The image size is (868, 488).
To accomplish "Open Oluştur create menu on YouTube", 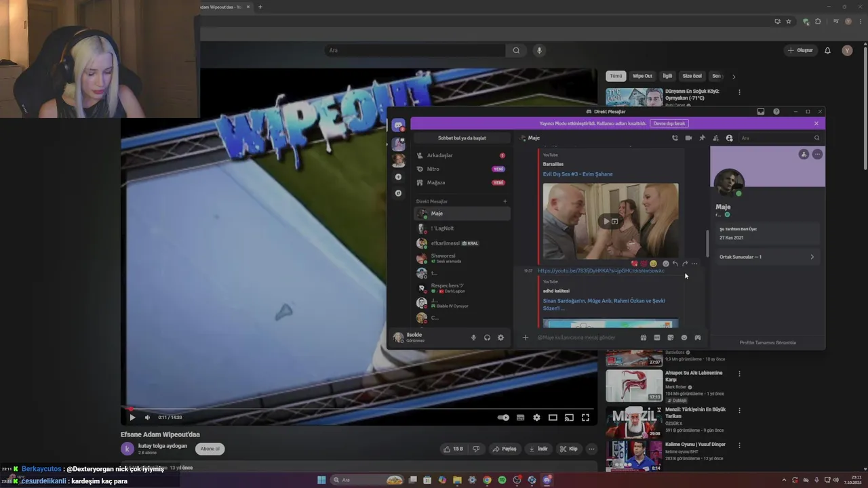I will point(800,50).
